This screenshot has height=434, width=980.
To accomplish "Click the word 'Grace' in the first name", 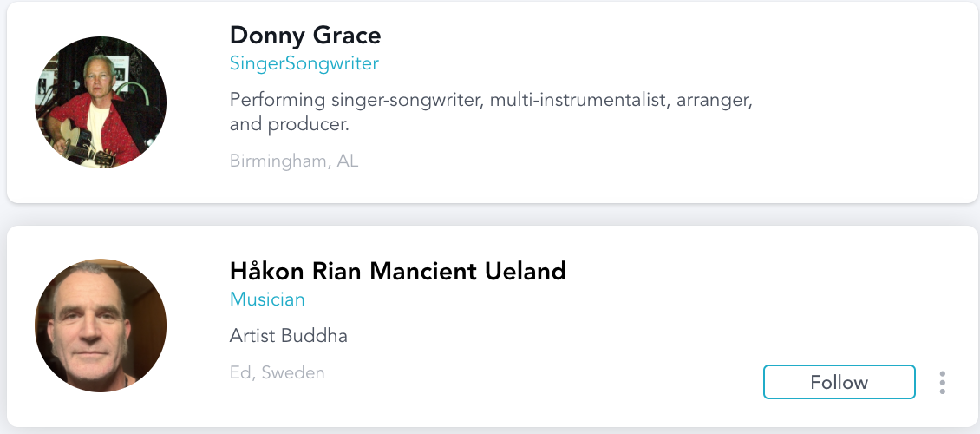I will [x=347, y=35].
